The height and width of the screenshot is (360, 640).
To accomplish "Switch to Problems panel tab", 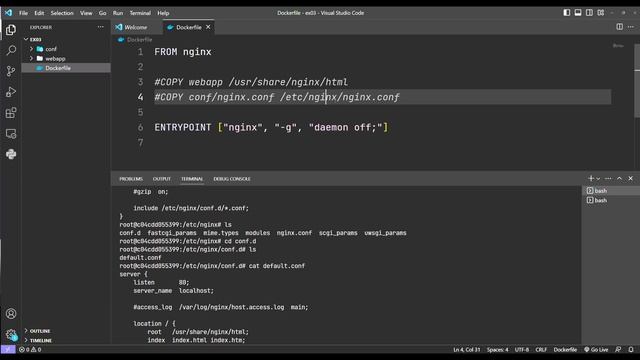I will (131, 179).
